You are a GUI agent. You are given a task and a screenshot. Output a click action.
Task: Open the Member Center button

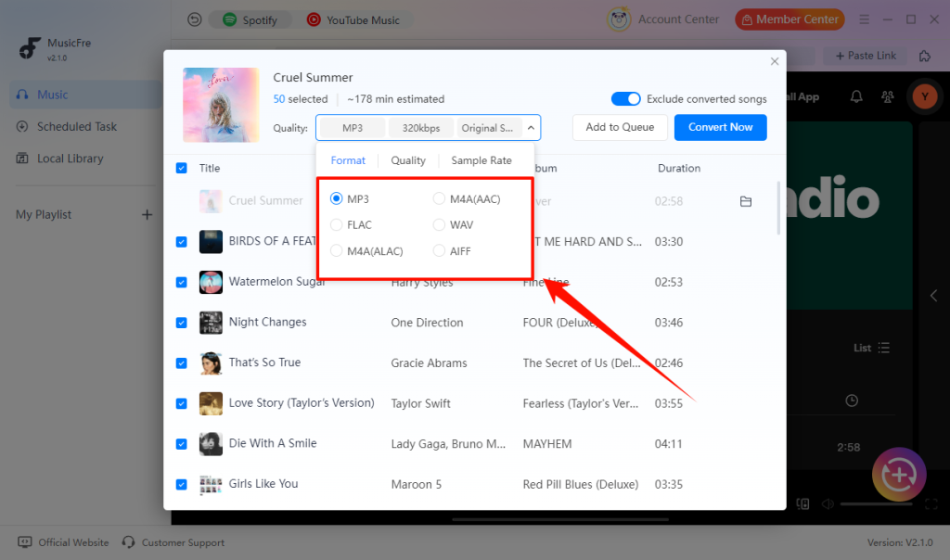click(790, 19)
